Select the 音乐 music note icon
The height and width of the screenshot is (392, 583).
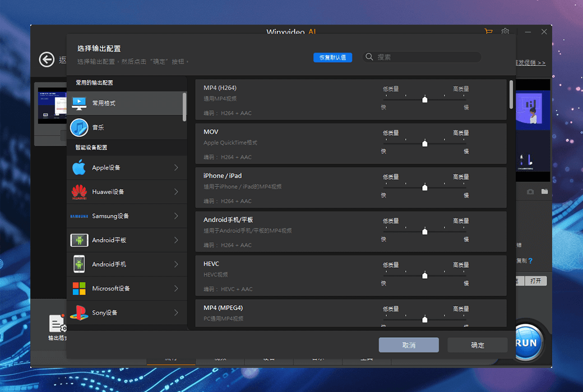point(79,128)
